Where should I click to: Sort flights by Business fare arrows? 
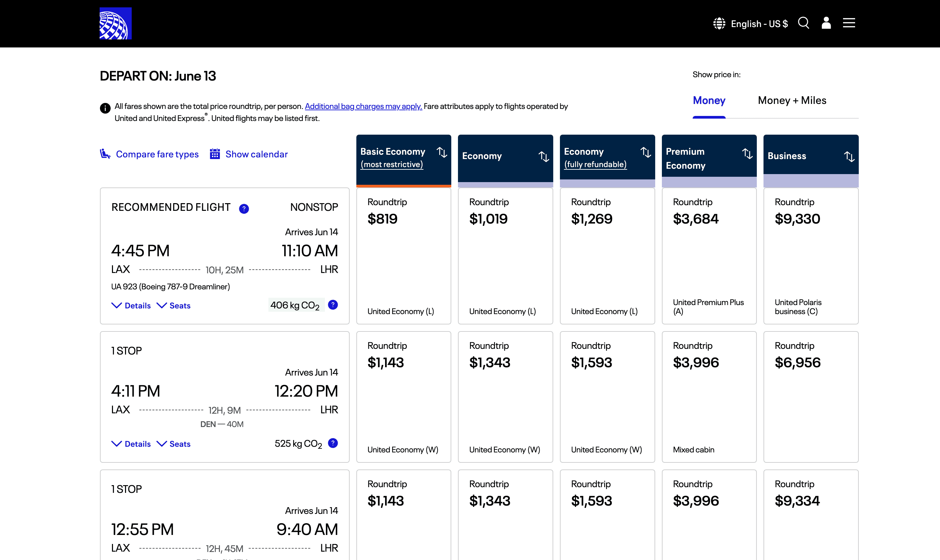(849, 156)
